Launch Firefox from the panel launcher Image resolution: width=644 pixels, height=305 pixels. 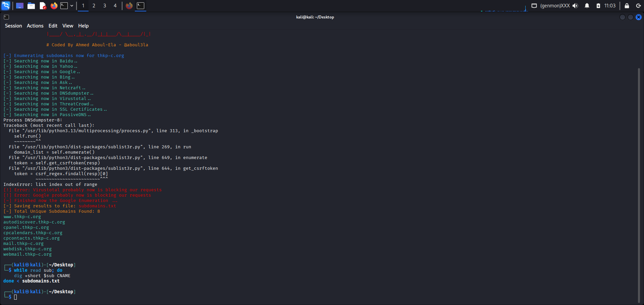pos(54,6)
